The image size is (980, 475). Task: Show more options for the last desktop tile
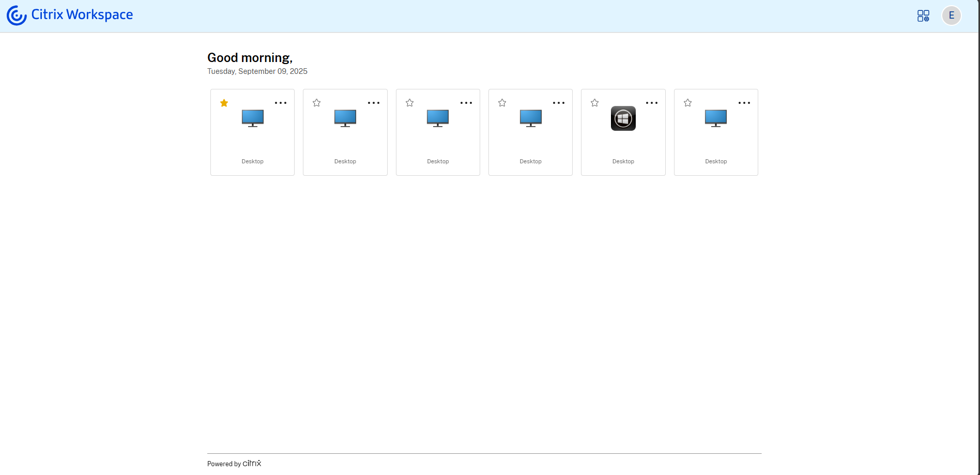click(x=744, y=103)
